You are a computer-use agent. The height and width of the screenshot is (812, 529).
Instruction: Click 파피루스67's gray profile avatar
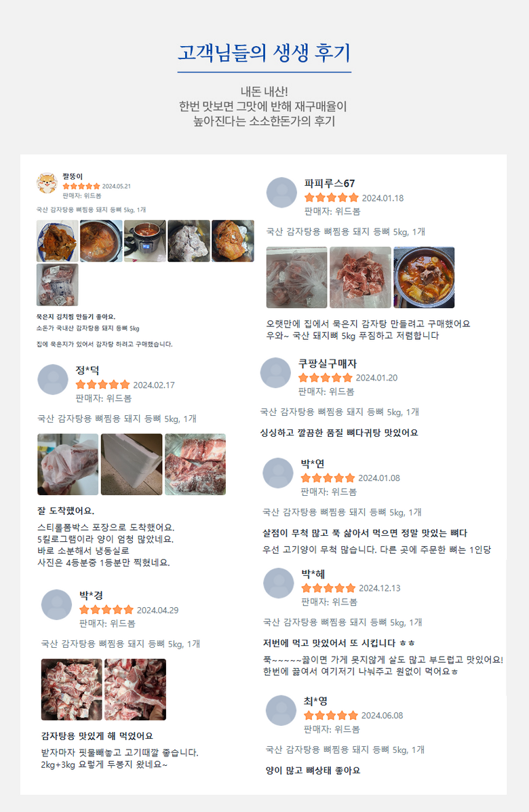[281, 192]
